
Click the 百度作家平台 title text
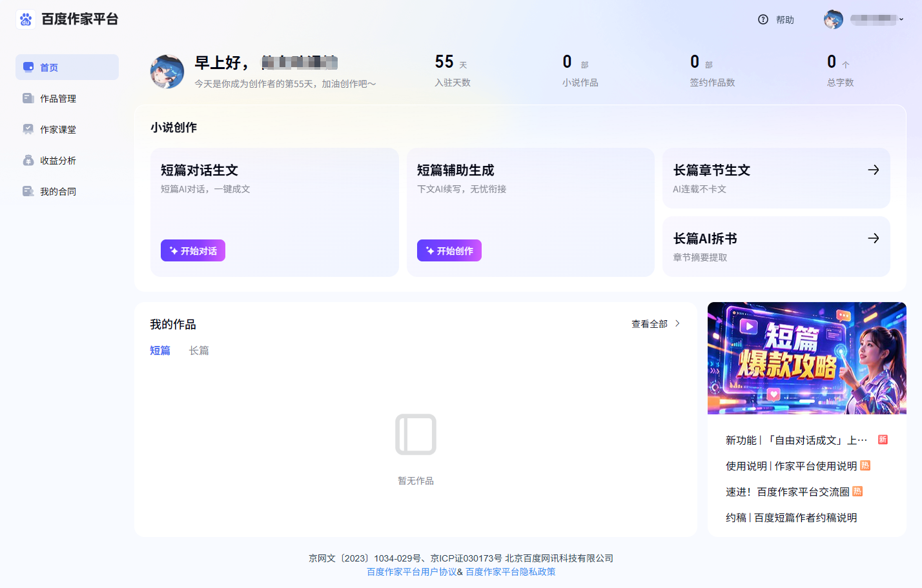tap(80, 19)
